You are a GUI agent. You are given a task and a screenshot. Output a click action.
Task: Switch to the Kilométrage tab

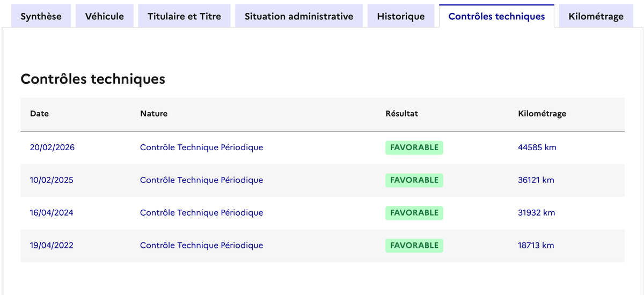click(x=596, y=16)
